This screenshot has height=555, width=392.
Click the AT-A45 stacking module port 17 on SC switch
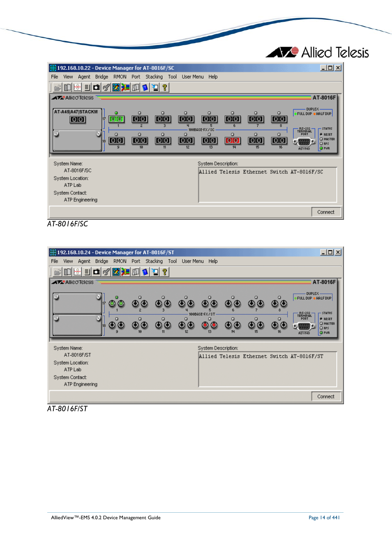[78, 120]
